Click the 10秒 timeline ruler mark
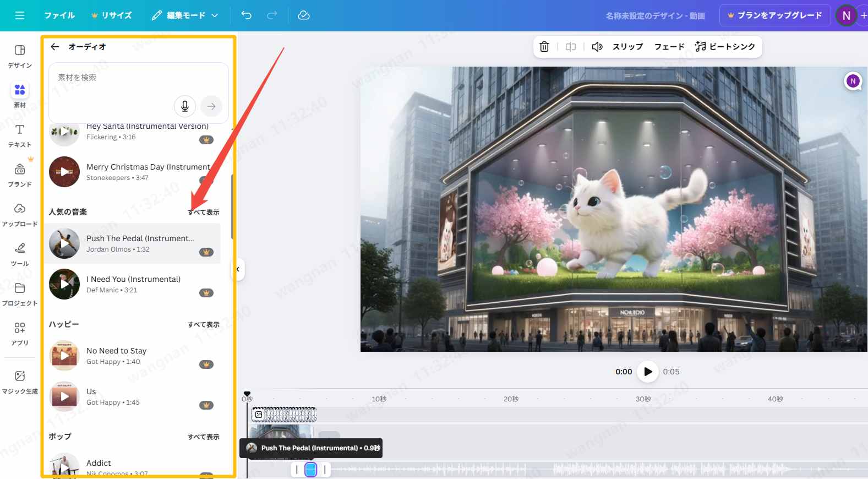The width and height of the screenshot is (868, 479). [379, 399]
